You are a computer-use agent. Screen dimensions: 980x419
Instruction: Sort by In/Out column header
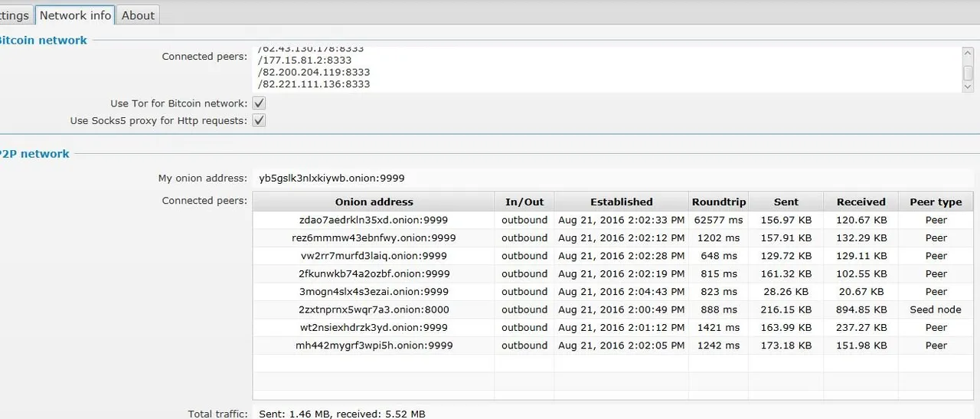click(524, 202)
